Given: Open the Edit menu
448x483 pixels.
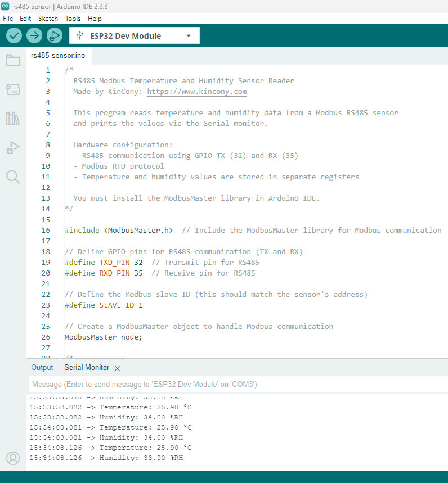Looking at the screenshot, I should [x=25, y=19].
